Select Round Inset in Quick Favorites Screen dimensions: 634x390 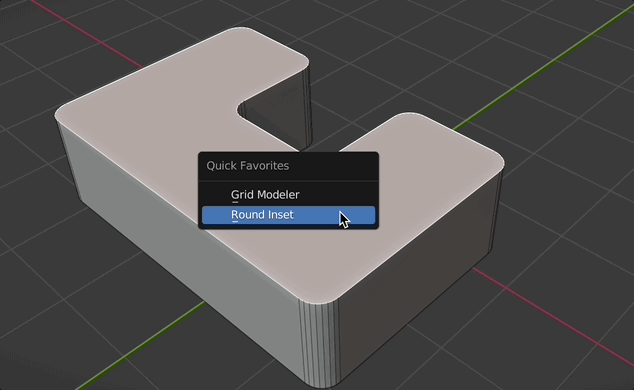pyautogui.click(x=288, y=215)
